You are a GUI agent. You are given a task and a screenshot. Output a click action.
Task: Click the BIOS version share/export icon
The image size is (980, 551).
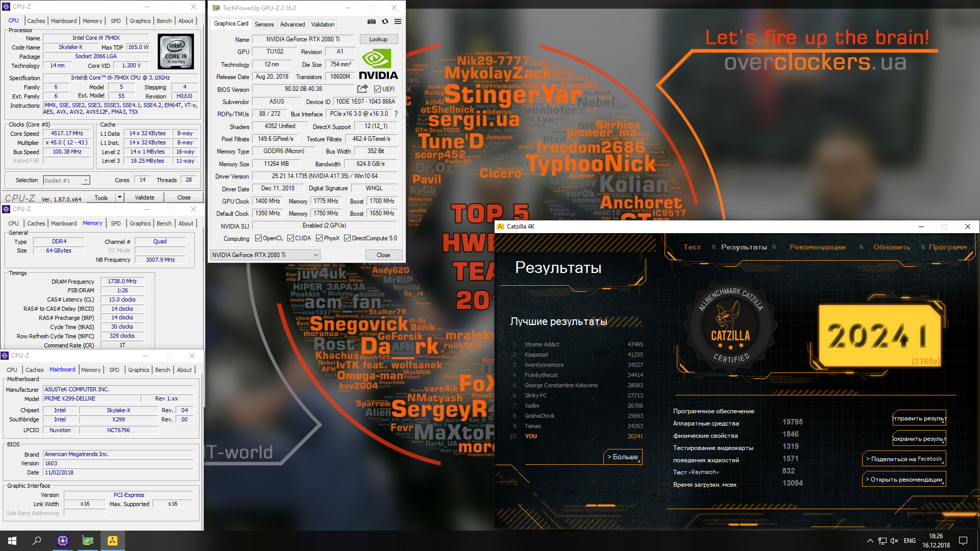[x=363, y=89]
